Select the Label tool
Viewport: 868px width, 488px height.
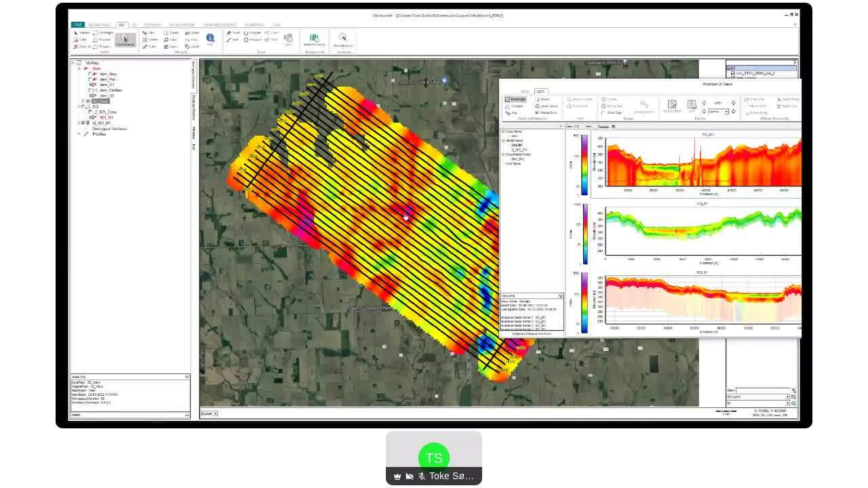click(191, 47)
